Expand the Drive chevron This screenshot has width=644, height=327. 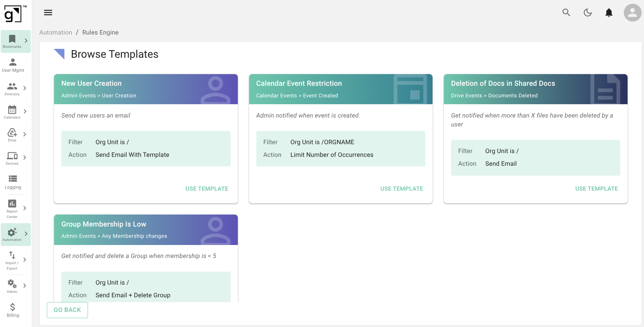pyautogui.click(x=25, y=134)
